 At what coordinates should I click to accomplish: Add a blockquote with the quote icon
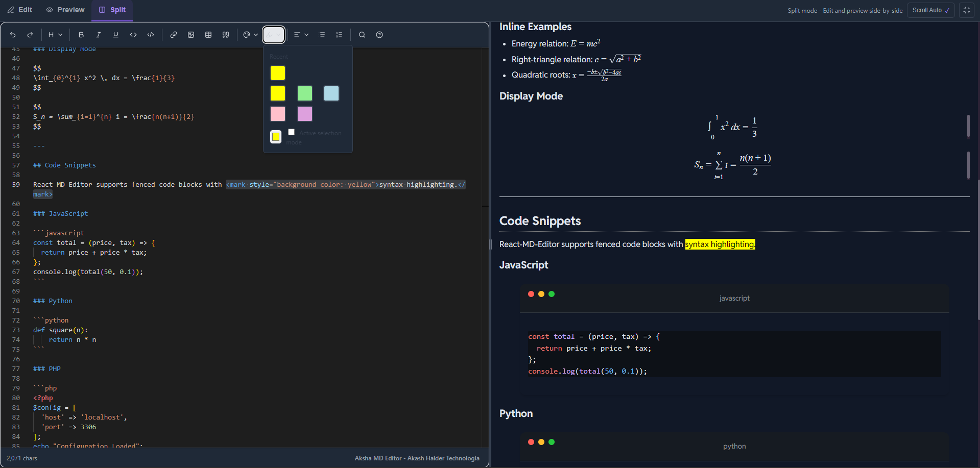226,35
